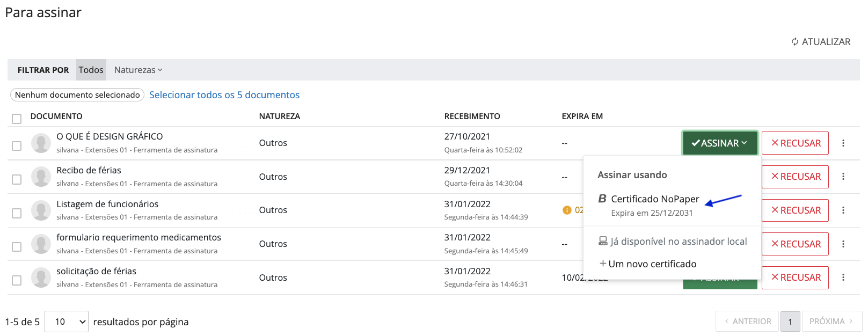This screenshot has width=868, height=336.
Task: Open three-dot menu for formulario requerimento medicamentos
Action: point(843,244)
